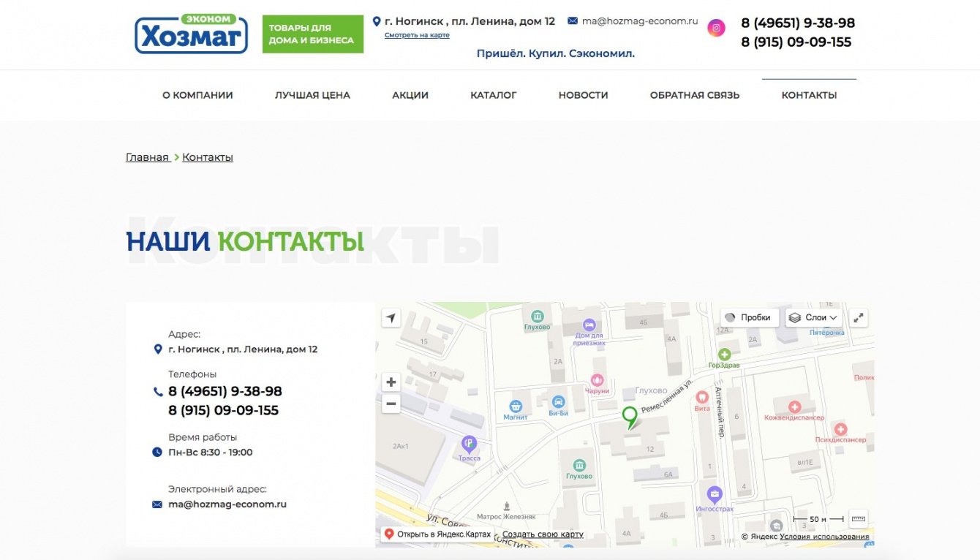Select Обратная связь in the navigation

695,95
